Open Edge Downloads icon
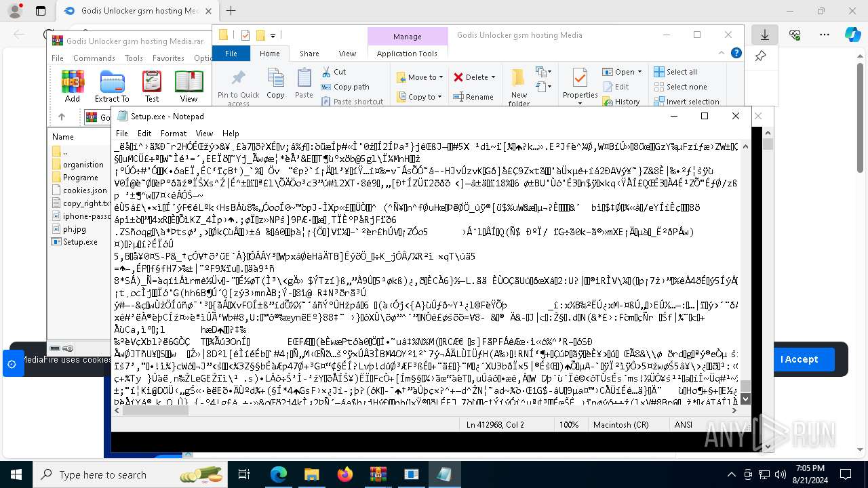The image size is (868, 488). 765,35
